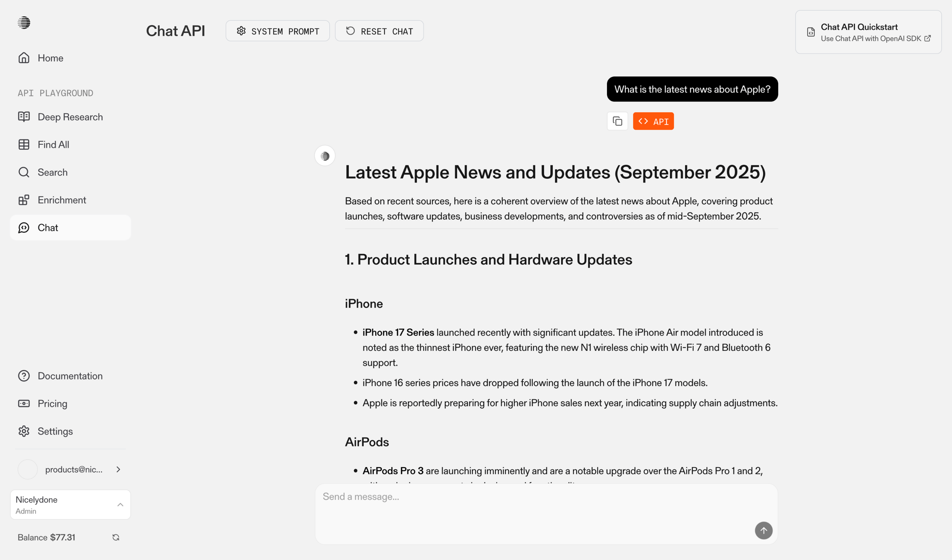The image size is (952, 560).
Task: Open the Pricing page
Action: (x=71, y=403)
